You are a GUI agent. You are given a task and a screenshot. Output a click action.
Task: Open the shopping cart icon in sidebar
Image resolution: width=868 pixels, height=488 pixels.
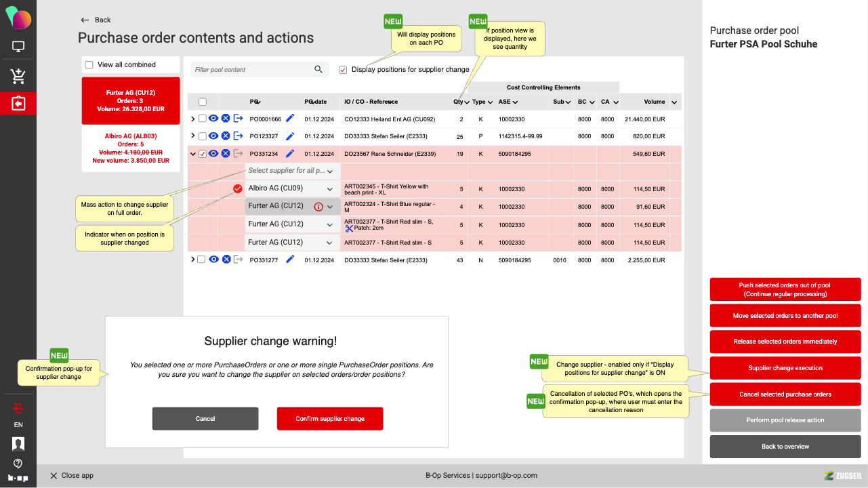point(18,76)
